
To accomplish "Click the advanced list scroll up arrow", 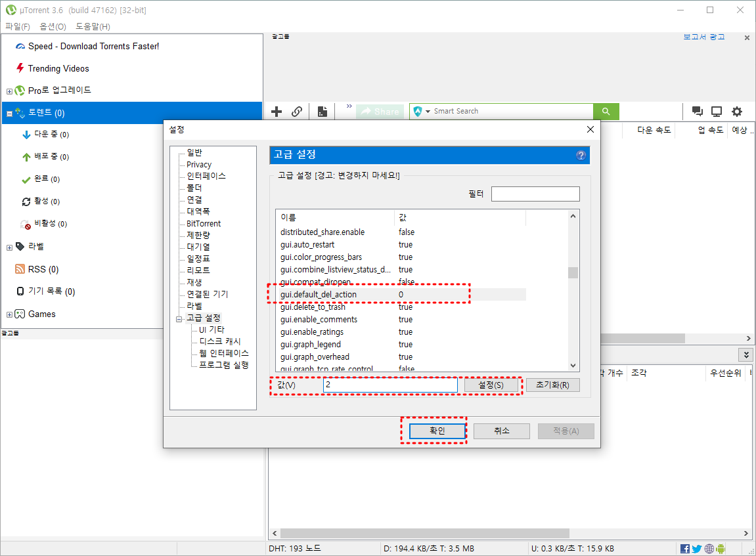I will click(573, 217).
